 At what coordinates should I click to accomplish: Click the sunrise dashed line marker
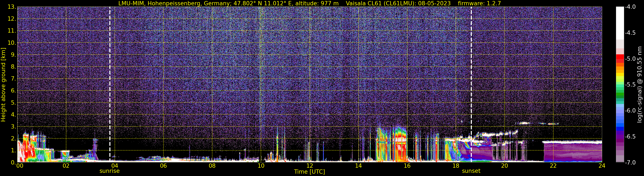(x=110, y=84)
